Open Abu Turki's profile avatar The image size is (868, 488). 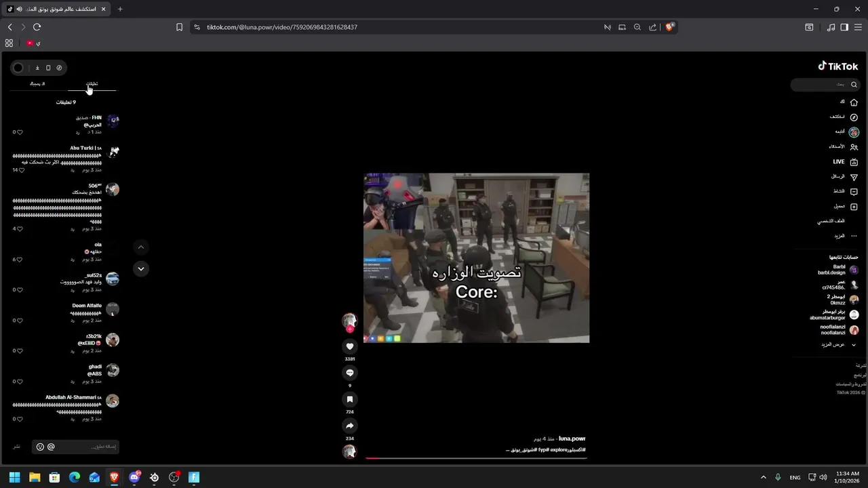[113, 152]
